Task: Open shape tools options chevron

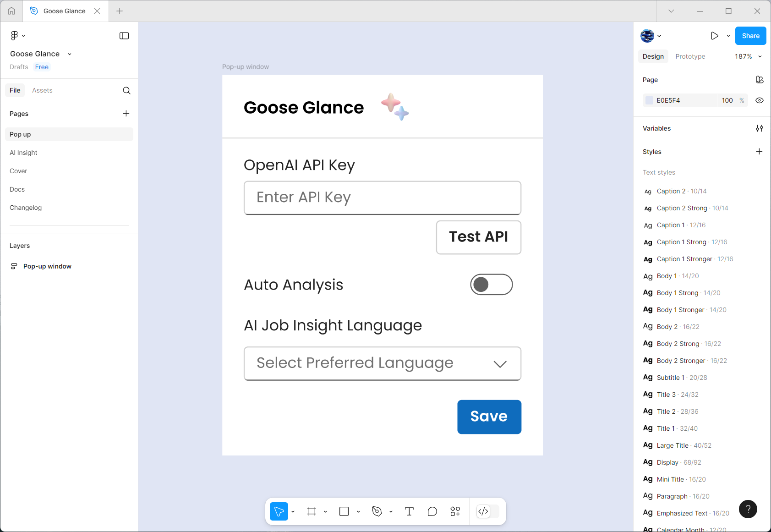Action: 358,512
